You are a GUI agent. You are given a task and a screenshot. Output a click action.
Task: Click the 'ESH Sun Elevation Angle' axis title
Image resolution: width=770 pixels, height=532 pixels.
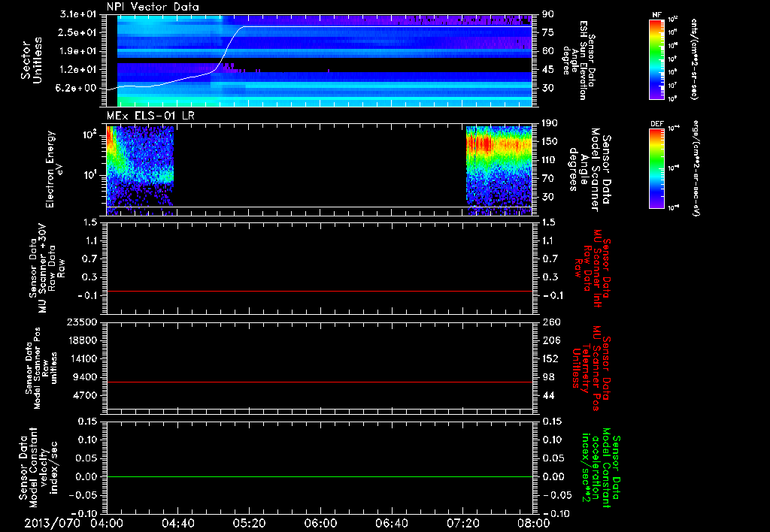[580, 60]
